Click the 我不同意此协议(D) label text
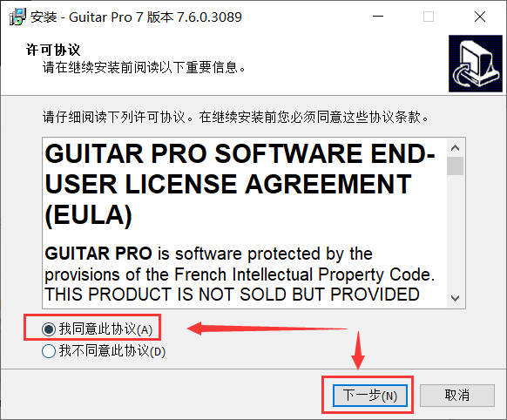The width and height of the screenshot is (507, 420). click(112, 351)
